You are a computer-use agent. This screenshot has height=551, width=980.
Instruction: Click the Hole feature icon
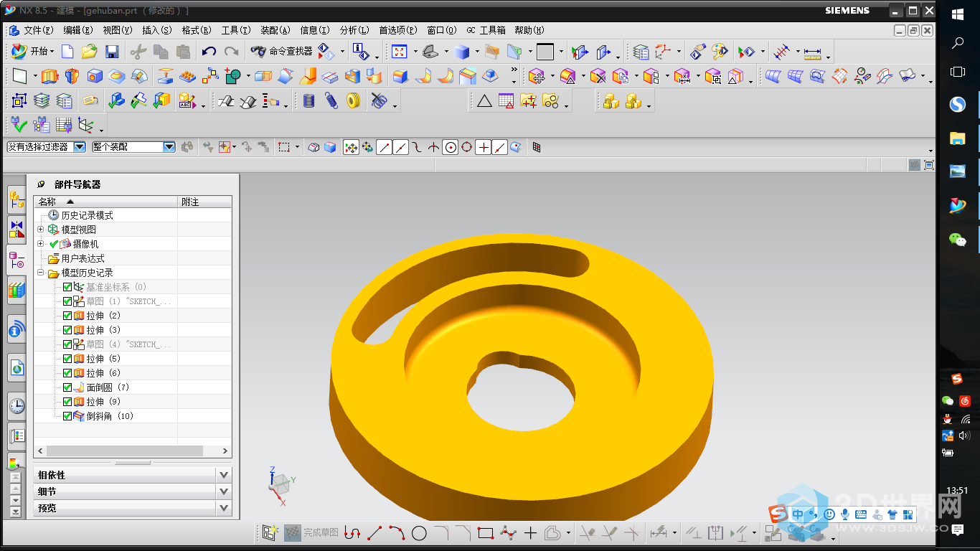click(95, 76)
